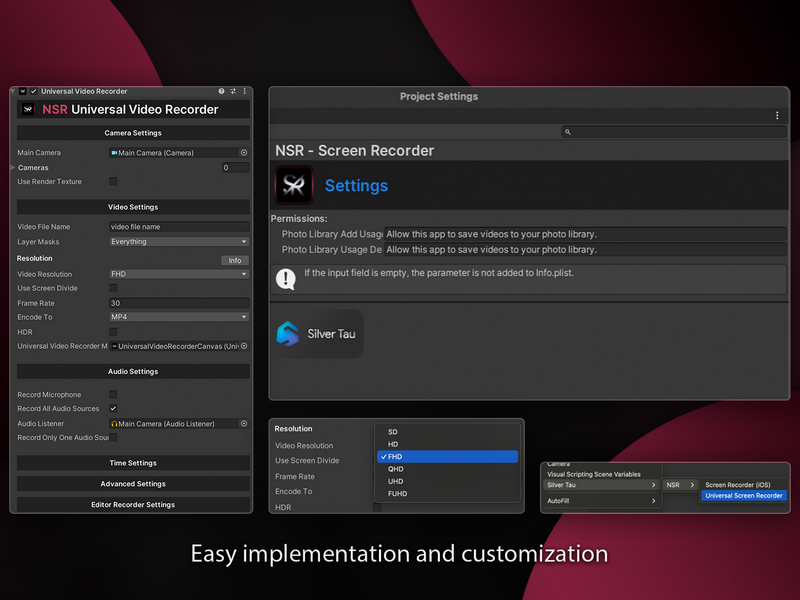This screenshot has width=800, height=600.
Task: Expand the Time Settings section
Action: pyautogui.click(x=133, y=463)
